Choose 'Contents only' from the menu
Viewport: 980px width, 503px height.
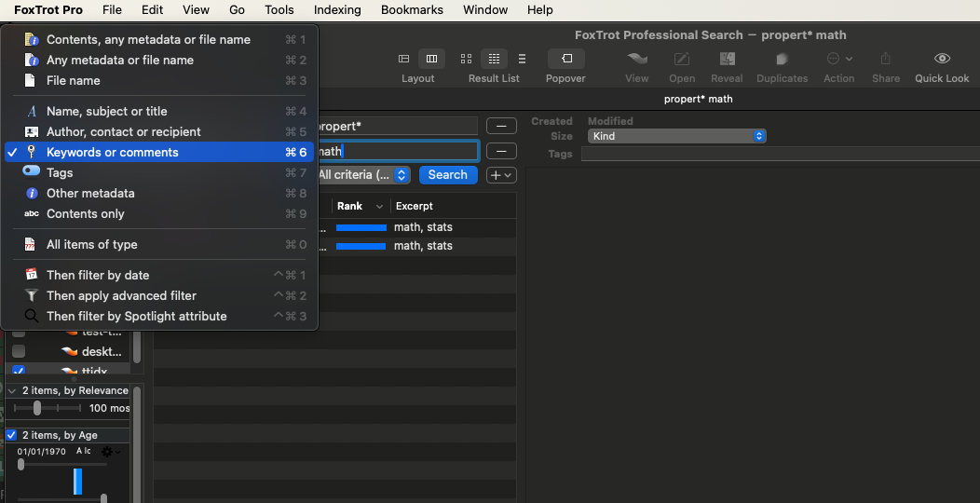pos(85,213)
